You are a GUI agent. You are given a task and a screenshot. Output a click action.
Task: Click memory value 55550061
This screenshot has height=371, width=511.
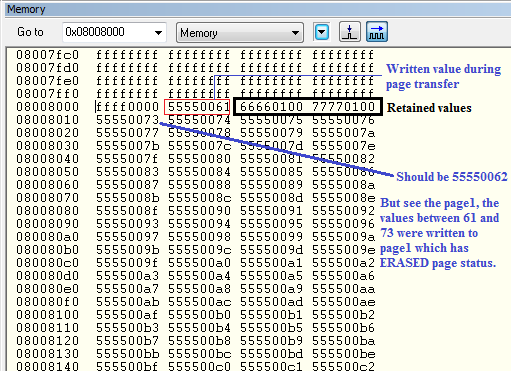tap(199, 107)
